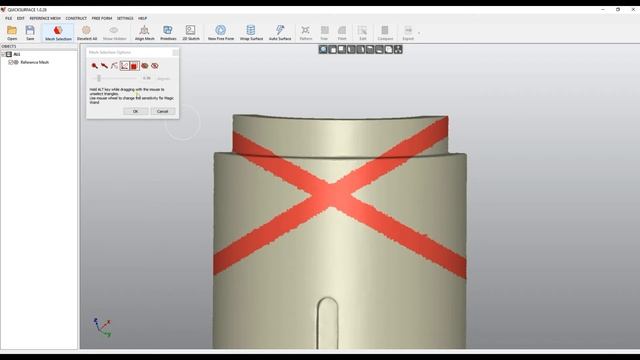Image resolution: width=640 pixels, height=360 pixels.
Task: Click the sensitivity value field
Action: tap(147, 78)
